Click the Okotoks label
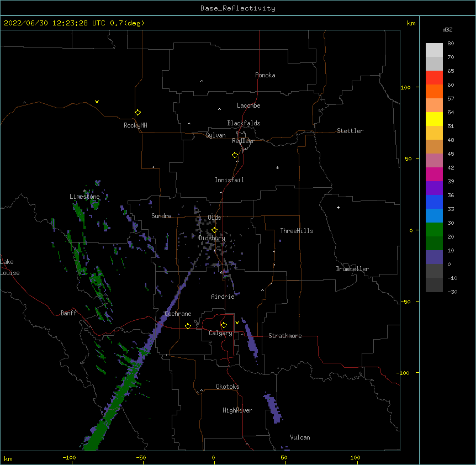The width and height of the screenshot is (476, 465). (228, 387)
